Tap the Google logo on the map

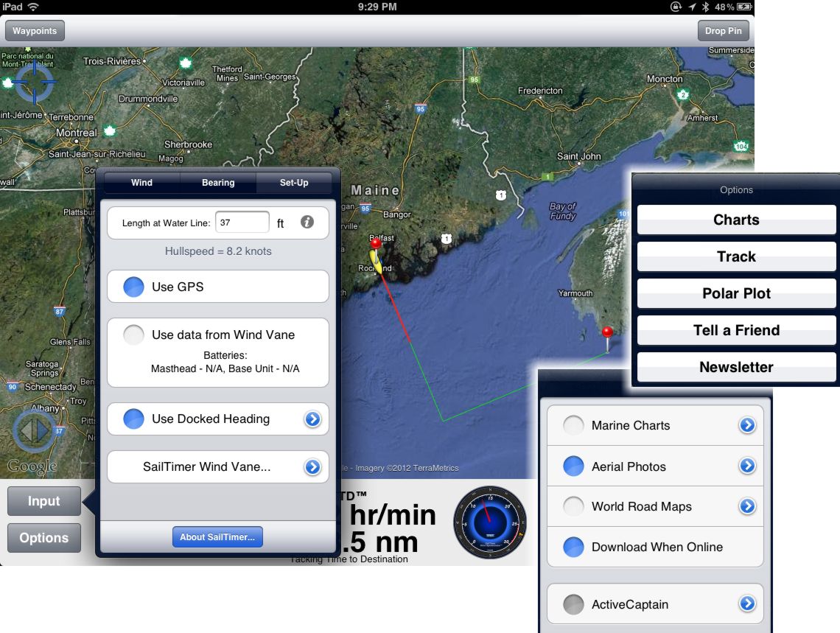tap(32, 466)
